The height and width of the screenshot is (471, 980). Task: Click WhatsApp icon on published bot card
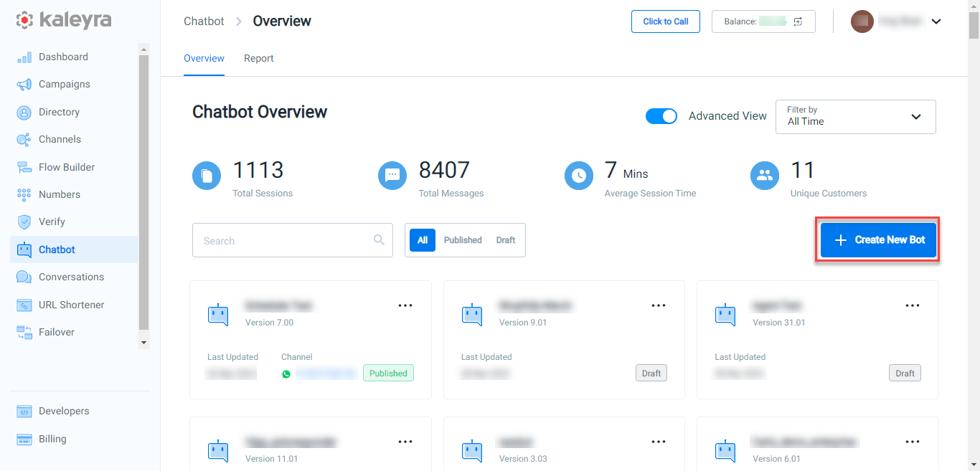[286, 374]
